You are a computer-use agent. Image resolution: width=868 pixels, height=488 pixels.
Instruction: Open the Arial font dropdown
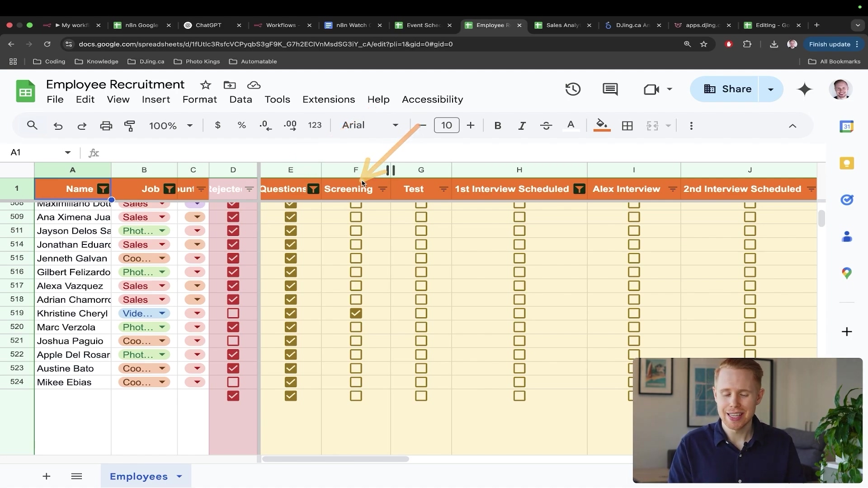coord(370,125)
